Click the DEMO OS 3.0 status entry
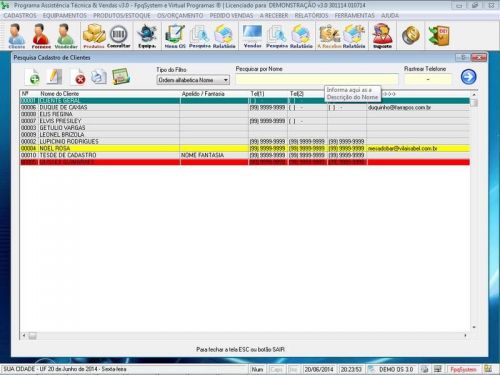The height and width of the screenshot is (375, 500). point(396,369)
